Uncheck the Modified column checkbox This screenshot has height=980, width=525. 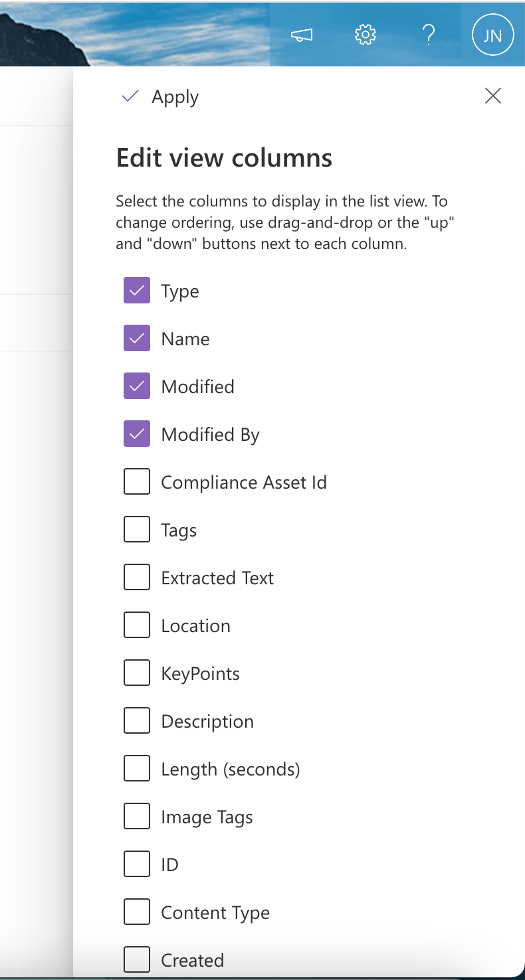(137, 386)
